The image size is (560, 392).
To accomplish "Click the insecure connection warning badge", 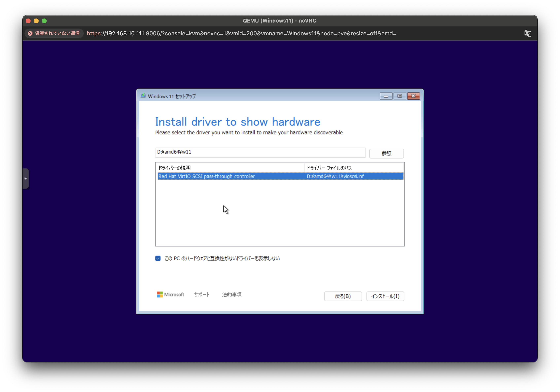I will point(54,33).
